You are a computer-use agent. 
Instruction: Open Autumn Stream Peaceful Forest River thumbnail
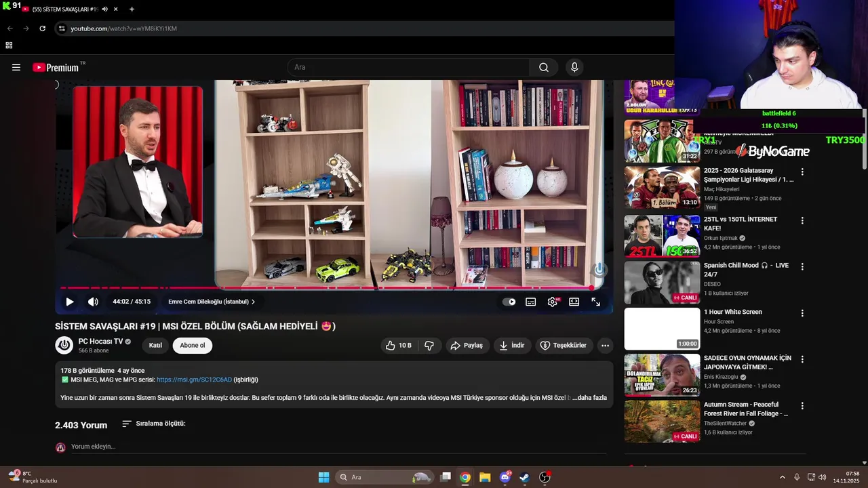(x=662, y=422)
